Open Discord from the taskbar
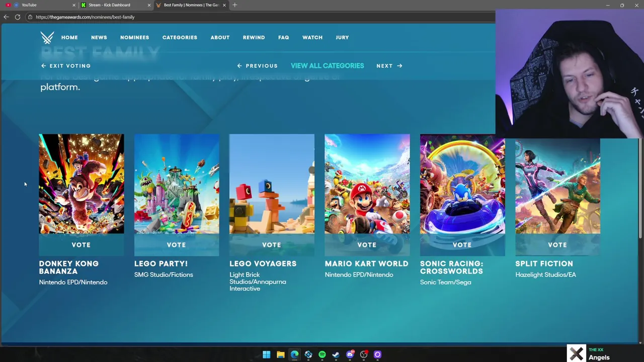Image resolution: width=644 pixels, height=362 pixels. [350, 354]
